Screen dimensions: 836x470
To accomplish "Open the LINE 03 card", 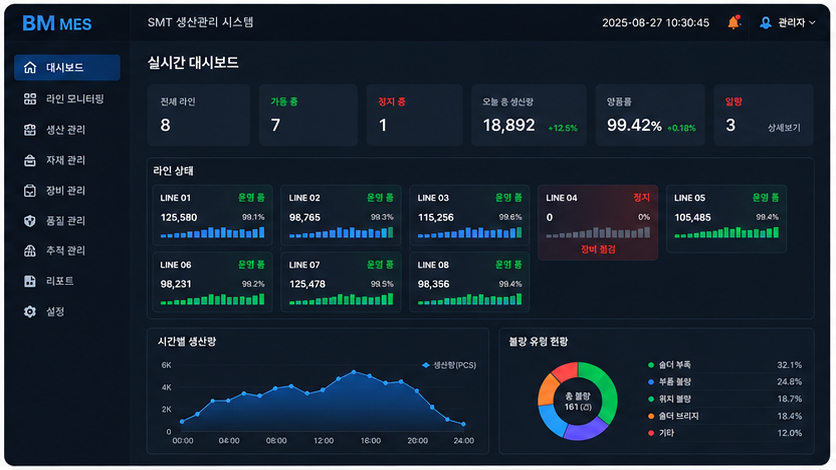I will pyautogui.click(x=469, y=215).
